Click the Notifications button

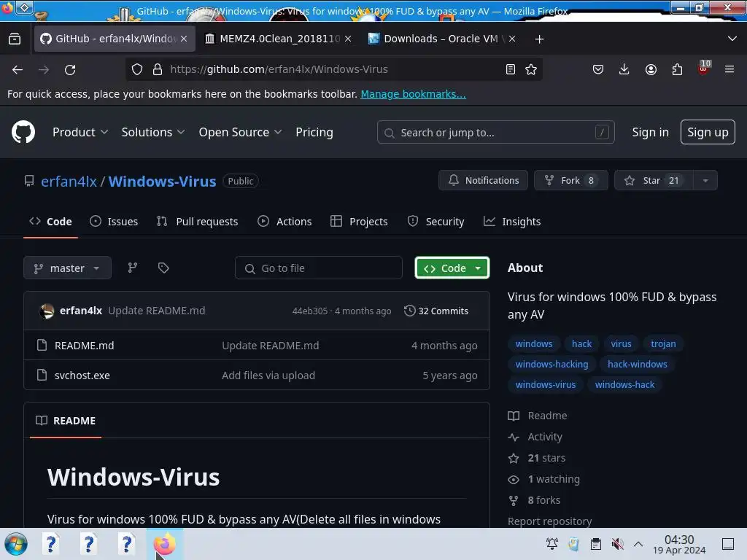(x=483, y=181)
